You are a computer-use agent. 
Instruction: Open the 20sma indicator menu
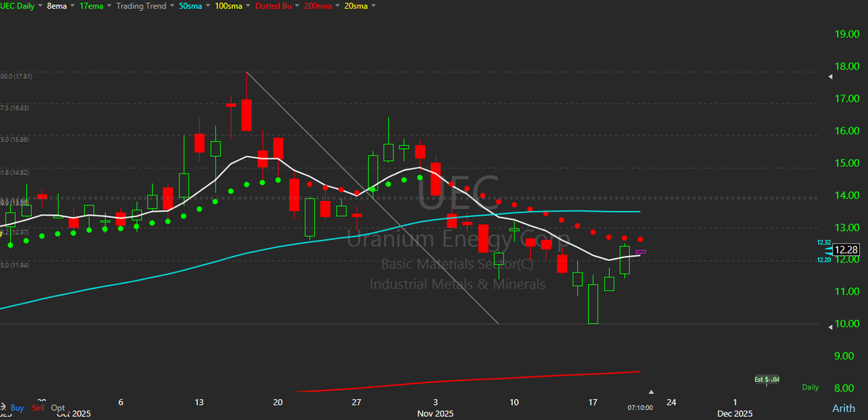coord(357,6)
